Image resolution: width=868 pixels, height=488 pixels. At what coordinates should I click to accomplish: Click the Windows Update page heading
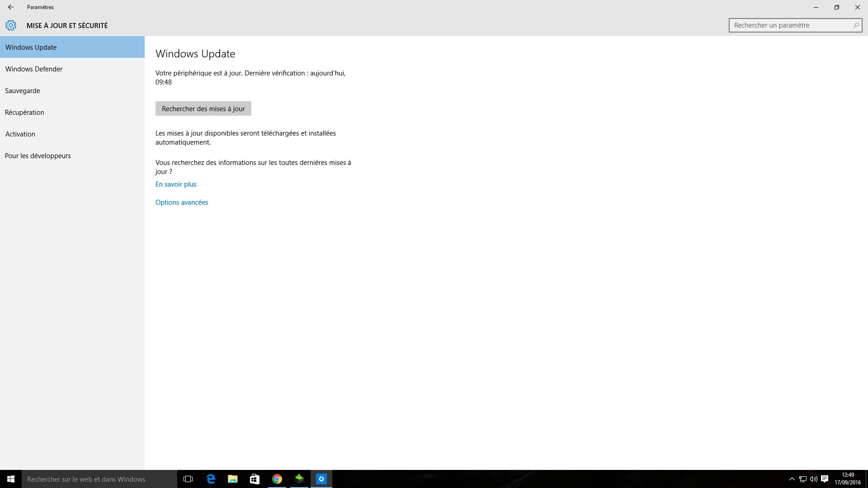point(195,54)
